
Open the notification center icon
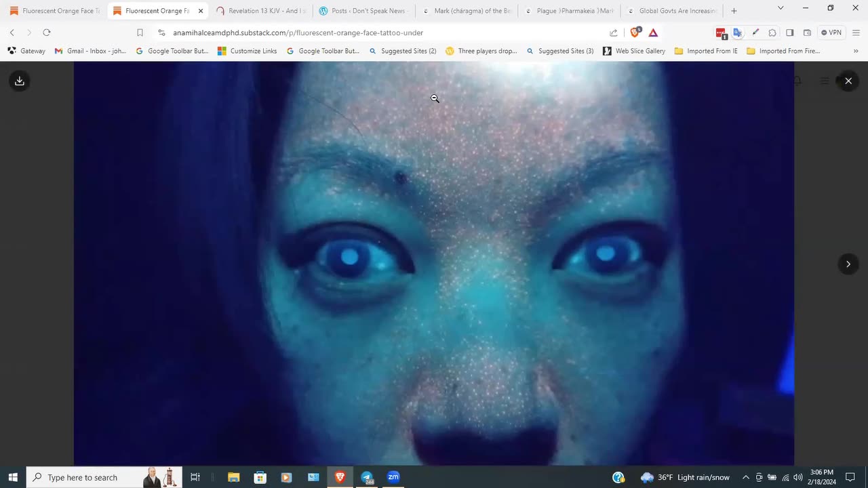[x=850, y=477]
